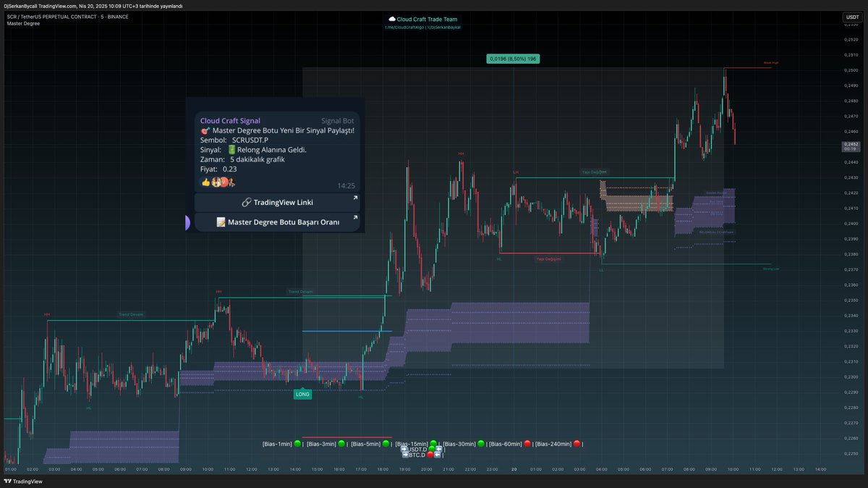
Task: Click the 'USDT.D' label below the bias row
Action: (418, 450)
